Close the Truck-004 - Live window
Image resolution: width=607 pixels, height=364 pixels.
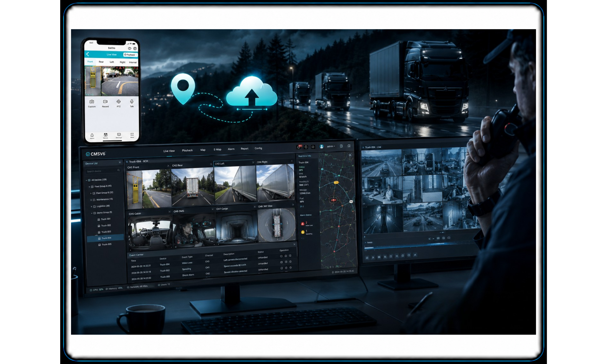pos(363,147)
